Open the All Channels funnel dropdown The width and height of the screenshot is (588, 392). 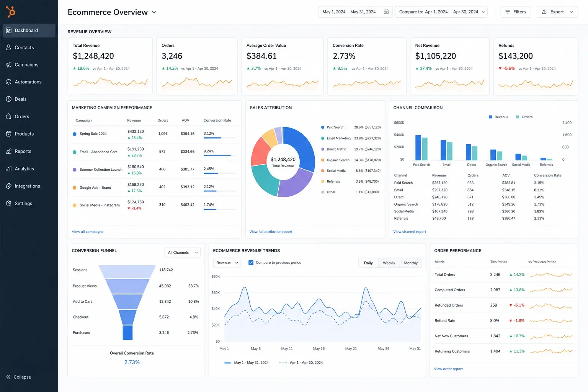183,253
